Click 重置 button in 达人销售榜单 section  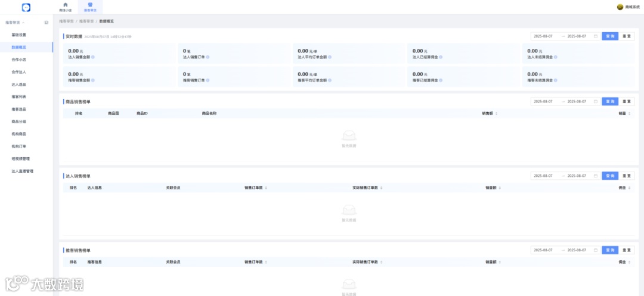(x=626, y=176)
